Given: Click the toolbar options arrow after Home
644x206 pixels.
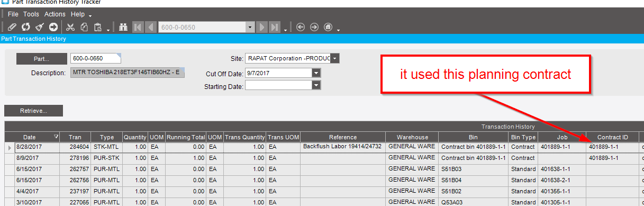Looking at the screenshot, I should 339,30.
